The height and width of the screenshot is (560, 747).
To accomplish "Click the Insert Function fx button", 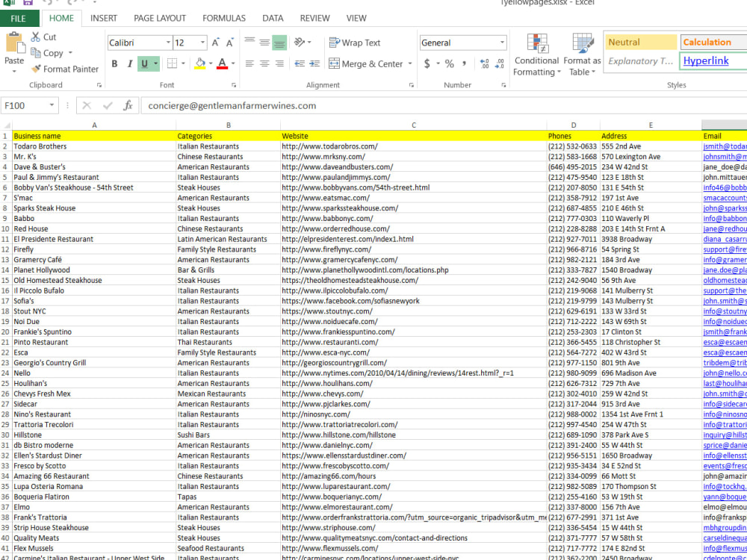I will point(128,106).
